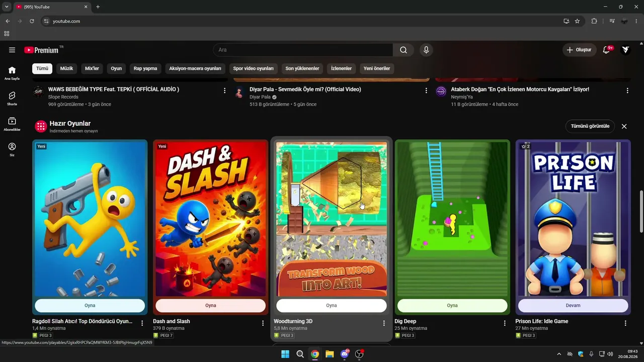Open the En Çok İzlenen Motorcu Kavgaları video

tap(520, 89)
